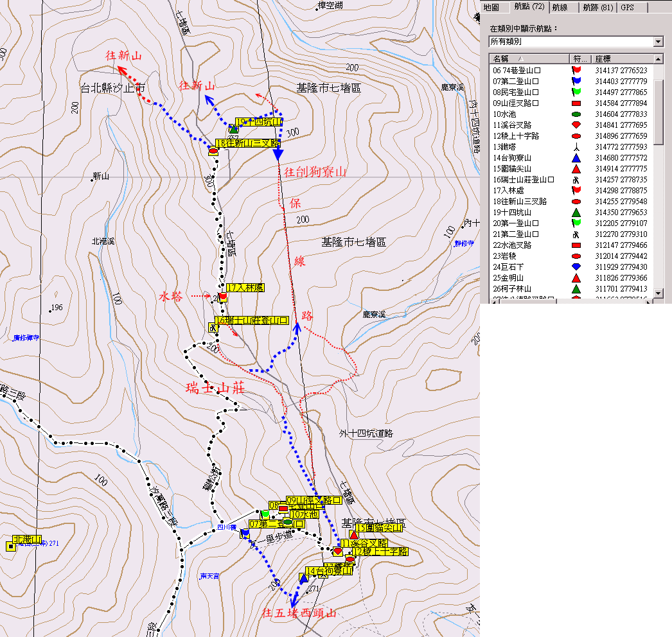
Task: Click the green triangle marker at 19十四坑山 on the map
Action: click(234, 129)
